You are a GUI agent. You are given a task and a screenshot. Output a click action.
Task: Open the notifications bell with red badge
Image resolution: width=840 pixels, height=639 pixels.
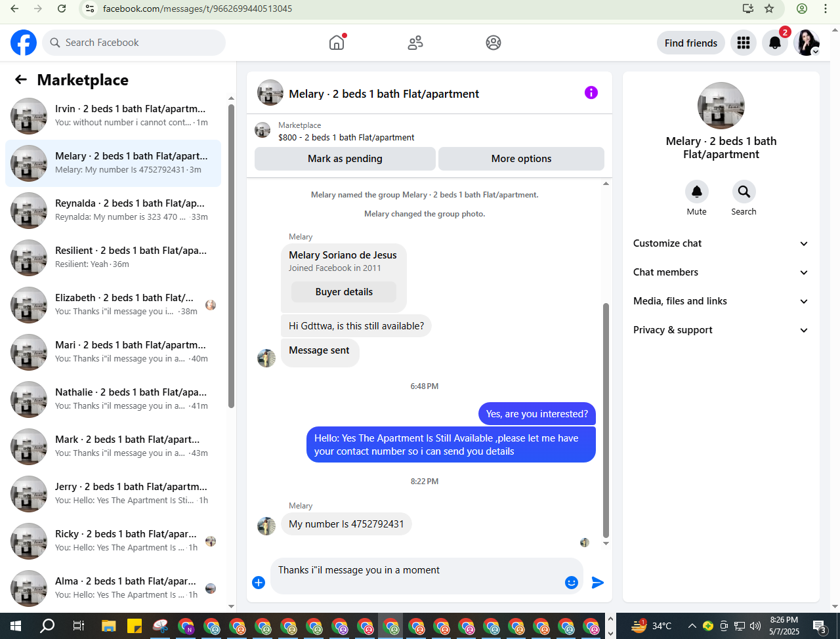(775, 43)
